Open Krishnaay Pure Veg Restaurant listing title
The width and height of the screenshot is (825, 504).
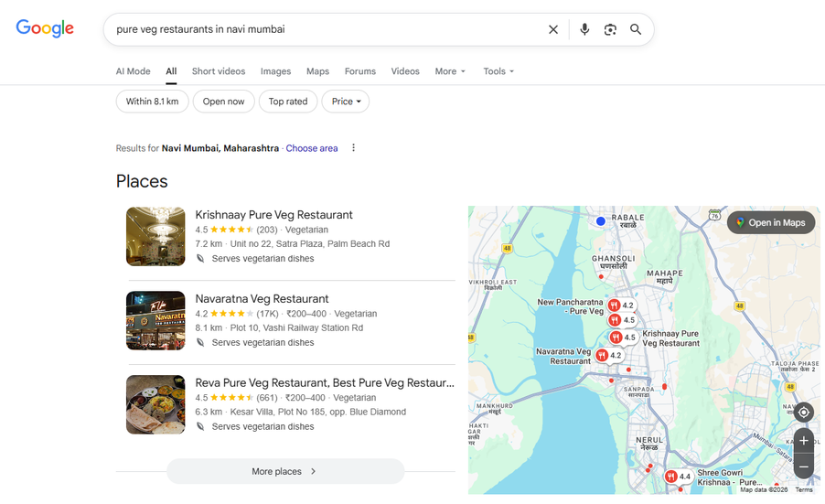[273, 215]
